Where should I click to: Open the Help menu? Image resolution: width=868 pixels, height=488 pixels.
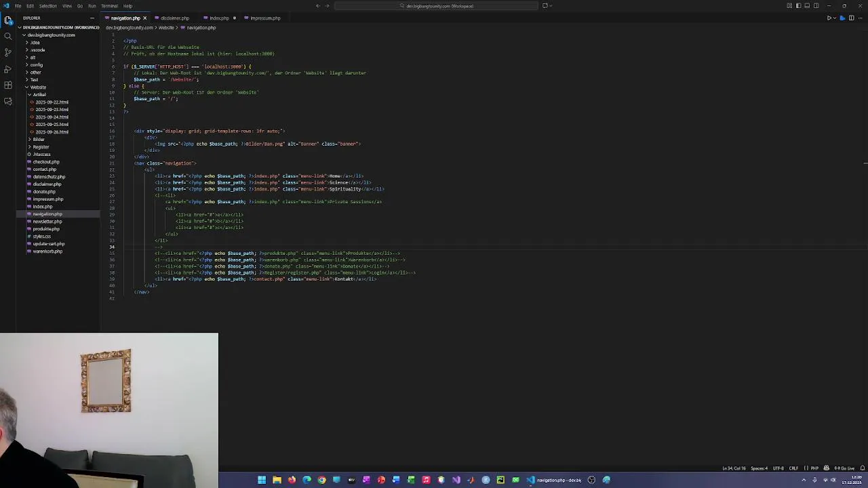point(127,6)
